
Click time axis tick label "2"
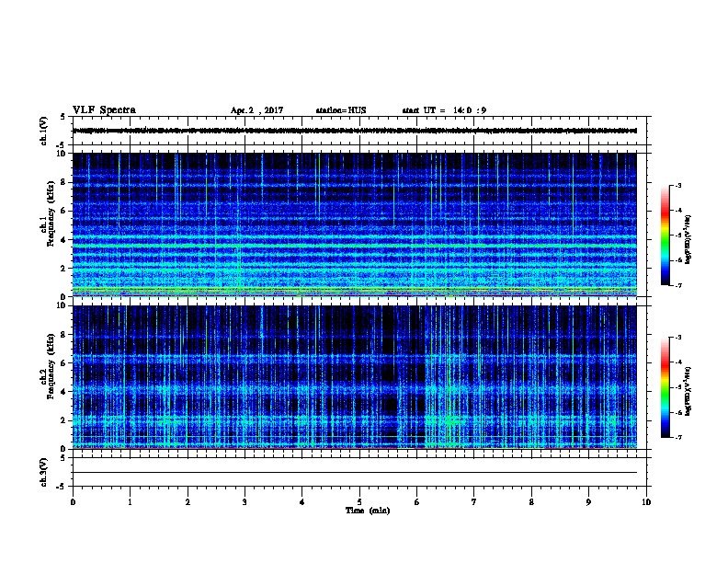(x=188, y=502)
